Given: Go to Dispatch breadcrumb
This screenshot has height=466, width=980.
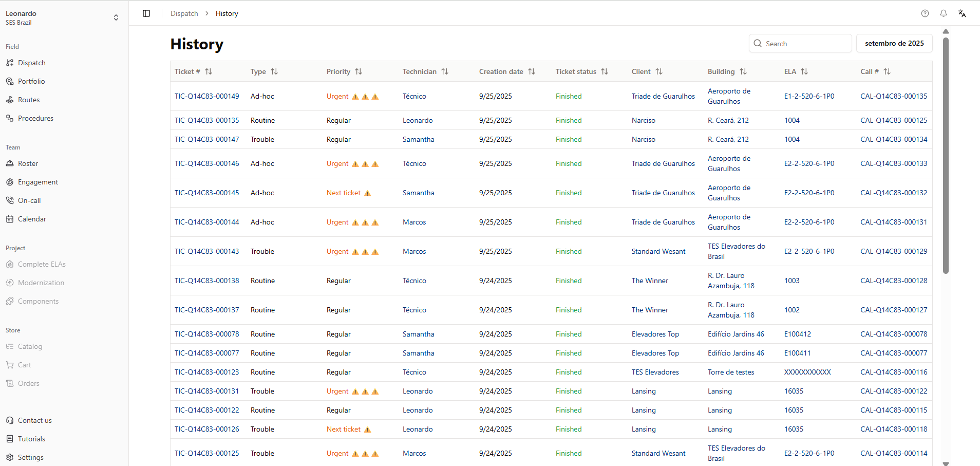Looking at the screenshot, I should (x=184, y=13).
